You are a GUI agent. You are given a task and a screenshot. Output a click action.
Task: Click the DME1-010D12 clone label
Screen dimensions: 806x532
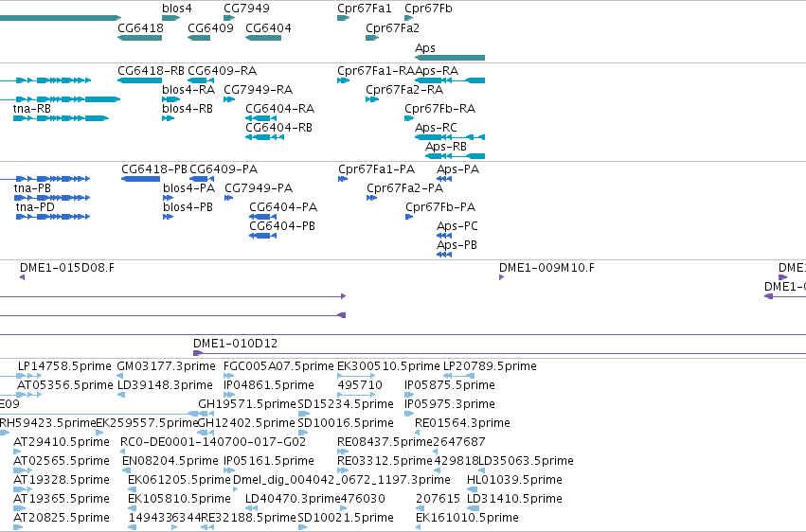click(235, 343)
